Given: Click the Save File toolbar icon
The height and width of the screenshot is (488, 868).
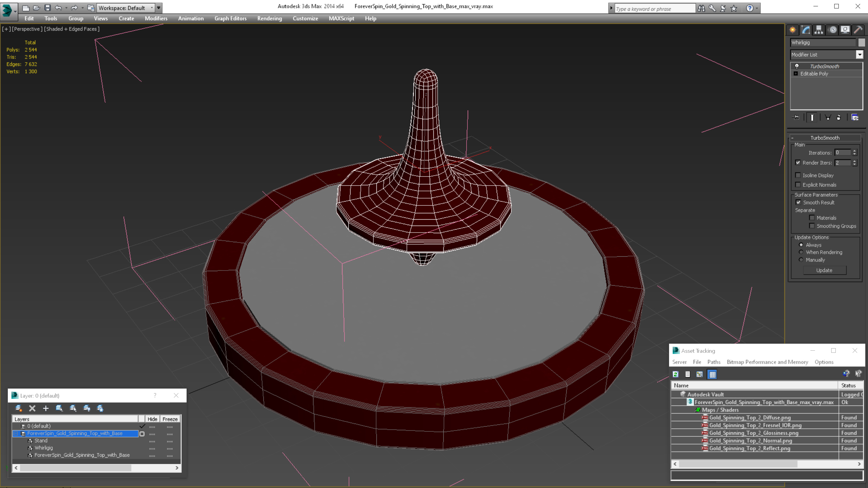Looking at the screenshot, I should coord(48,8).
